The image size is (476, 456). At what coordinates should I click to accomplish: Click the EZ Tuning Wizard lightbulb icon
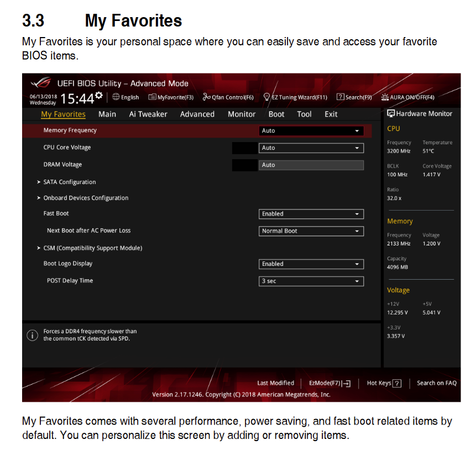[266, 97]
